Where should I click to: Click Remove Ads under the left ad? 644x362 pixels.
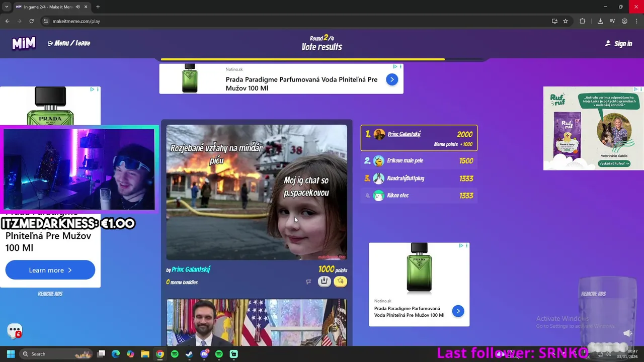[x=50, y=294]
